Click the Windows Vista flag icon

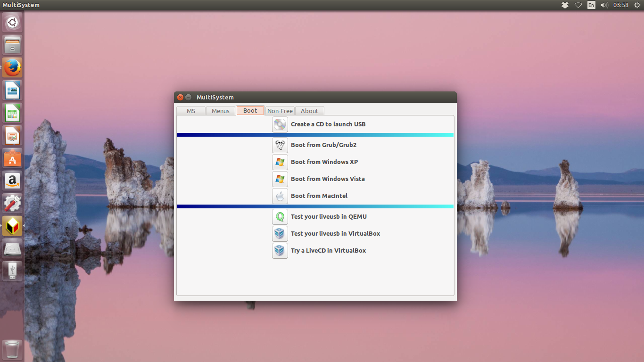(280, 179)
